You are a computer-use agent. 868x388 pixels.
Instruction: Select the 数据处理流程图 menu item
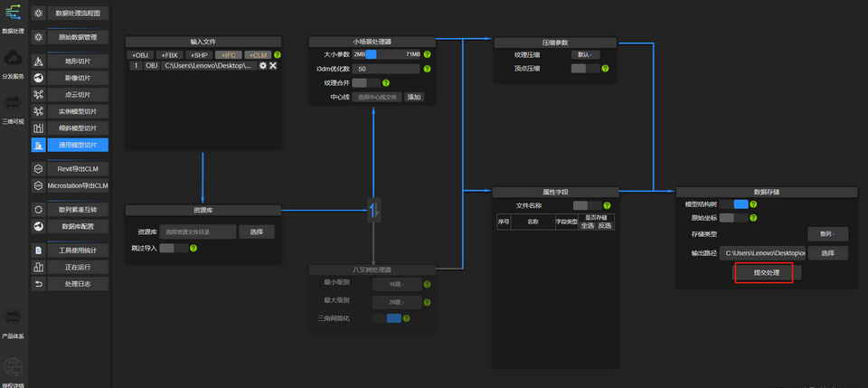[78, 14]
